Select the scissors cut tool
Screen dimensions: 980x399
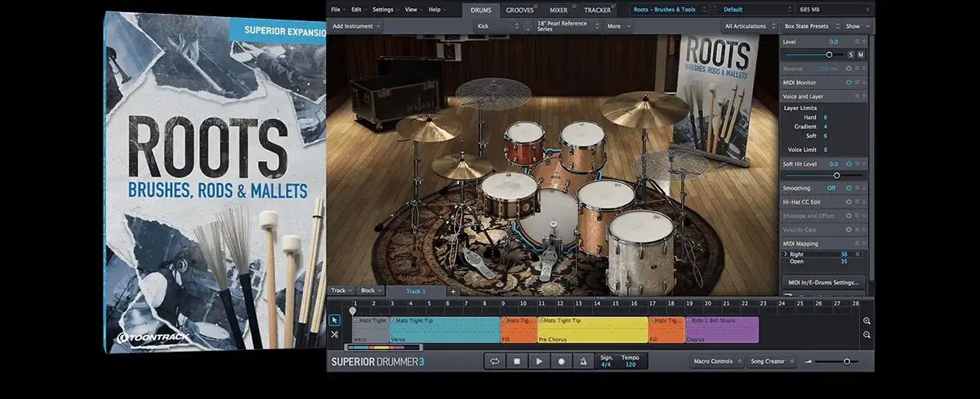335,334
